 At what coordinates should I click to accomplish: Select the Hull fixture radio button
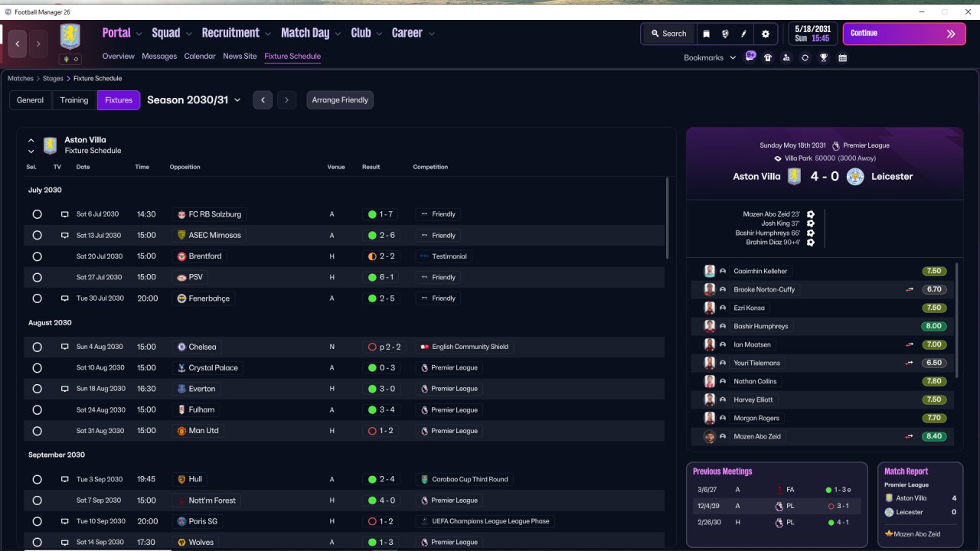click(x=37, y=479)
